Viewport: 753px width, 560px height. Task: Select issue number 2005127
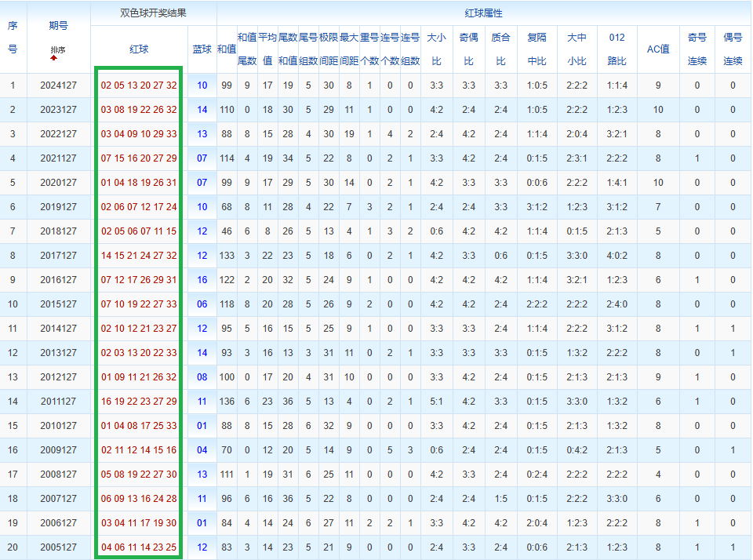point(59,547)
